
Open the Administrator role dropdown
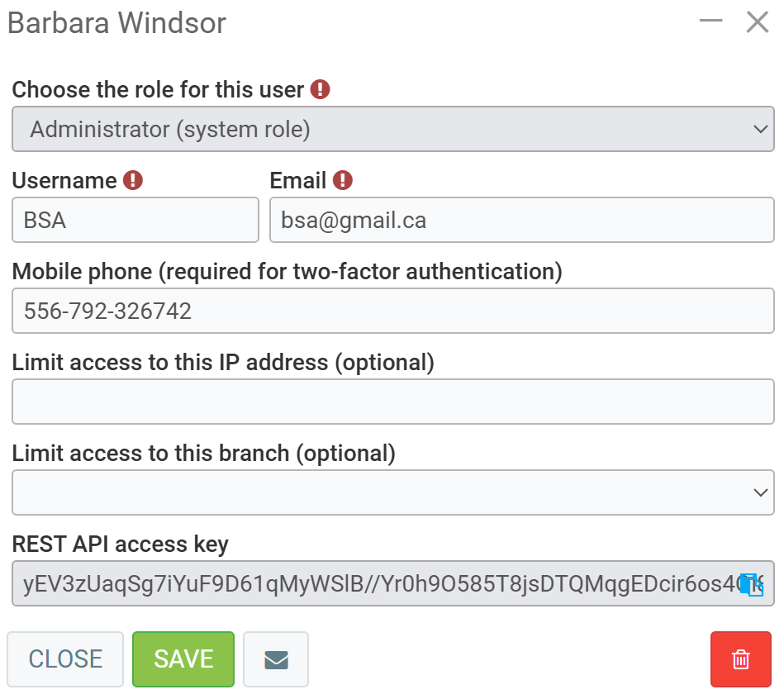point(393,129)
